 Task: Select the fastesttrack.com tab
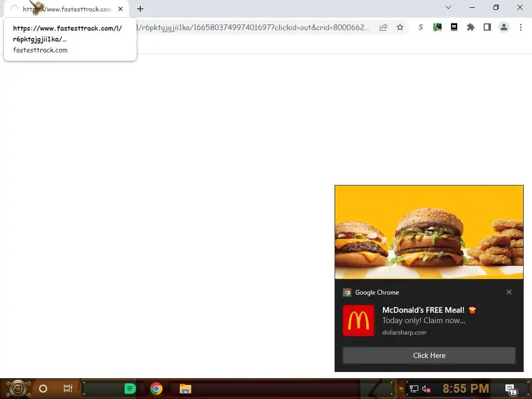click(67, 9)
